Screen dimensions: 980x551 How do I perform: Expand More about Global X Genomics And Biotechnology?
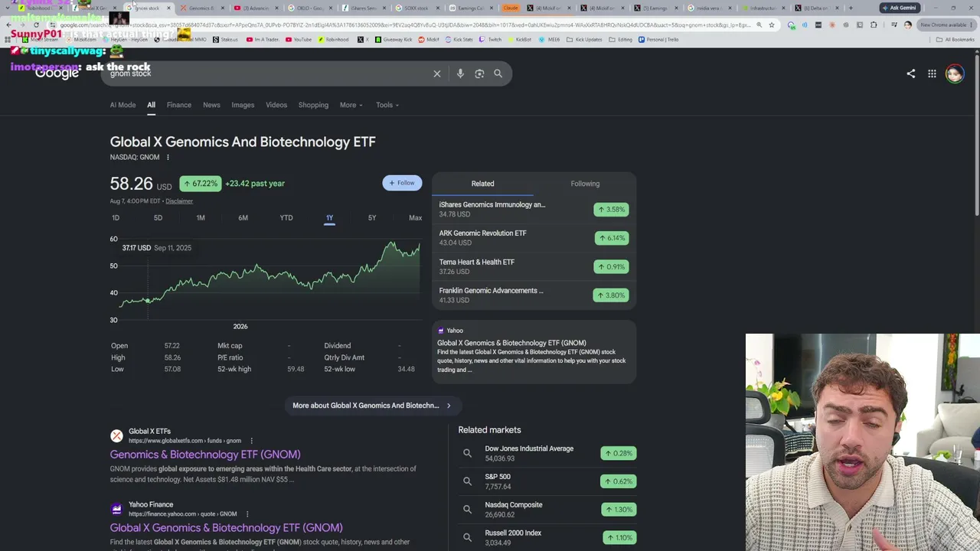tap(372, 406)
